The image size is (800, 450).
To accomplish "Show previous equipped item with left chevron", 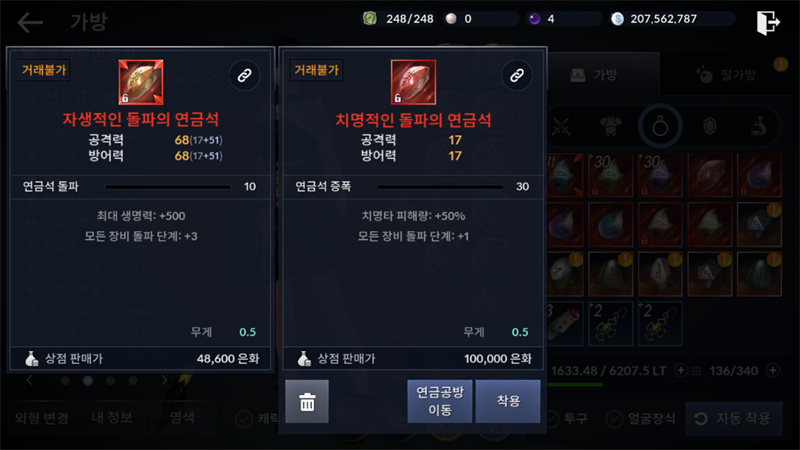I will click(x=29, y=380).
